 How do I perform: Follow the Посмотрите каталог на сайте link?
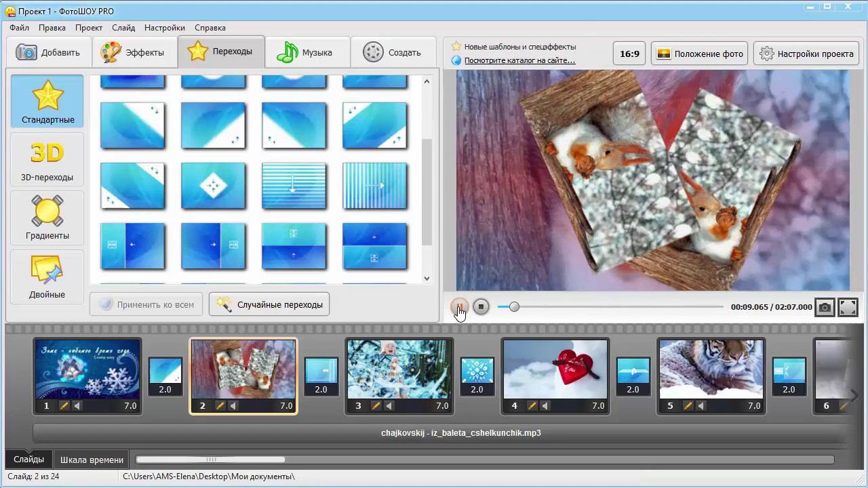519,60
